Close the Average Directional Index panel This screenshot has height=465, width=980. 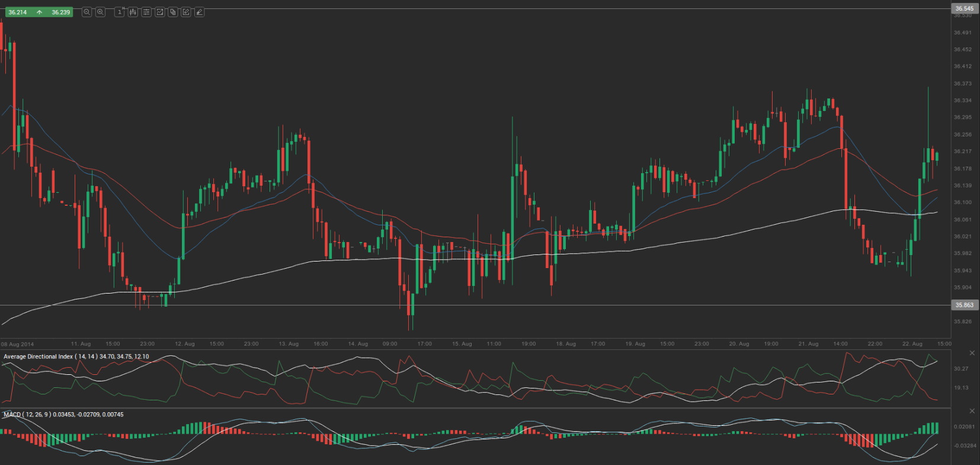pos(972,353)
